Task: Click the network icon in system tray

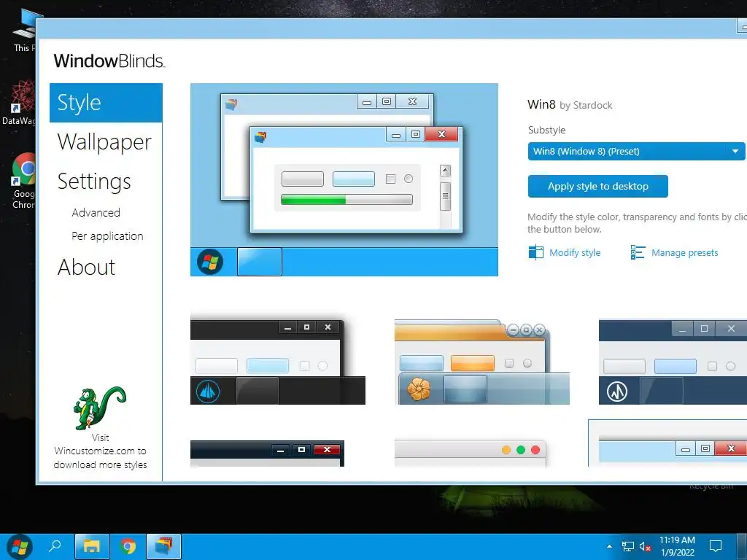Action: [628, 547]
